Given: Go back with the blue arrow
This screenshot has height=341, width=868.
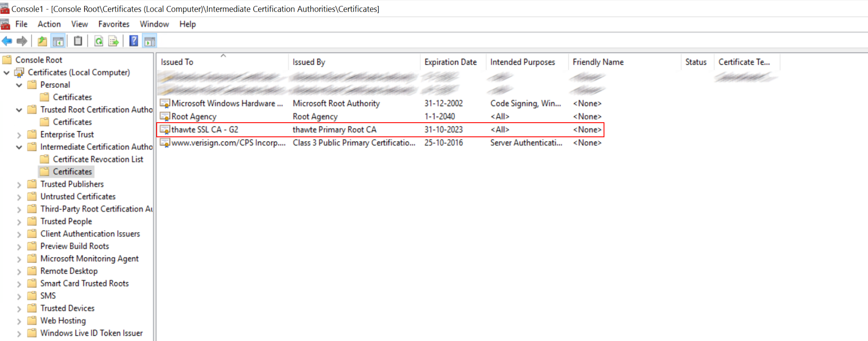Looking at the screenshot, I should pos(7,41).
